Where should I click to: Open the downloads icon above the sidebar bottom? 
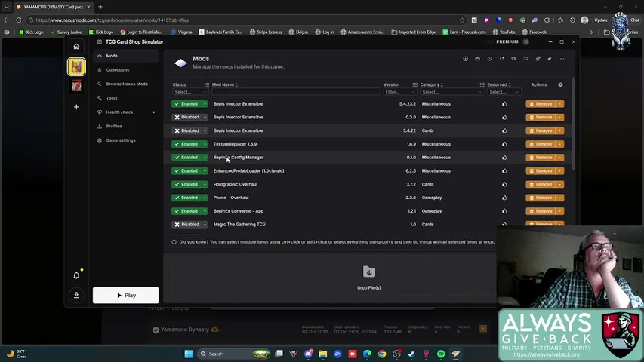pyautogui.click(x=76, y=295)
